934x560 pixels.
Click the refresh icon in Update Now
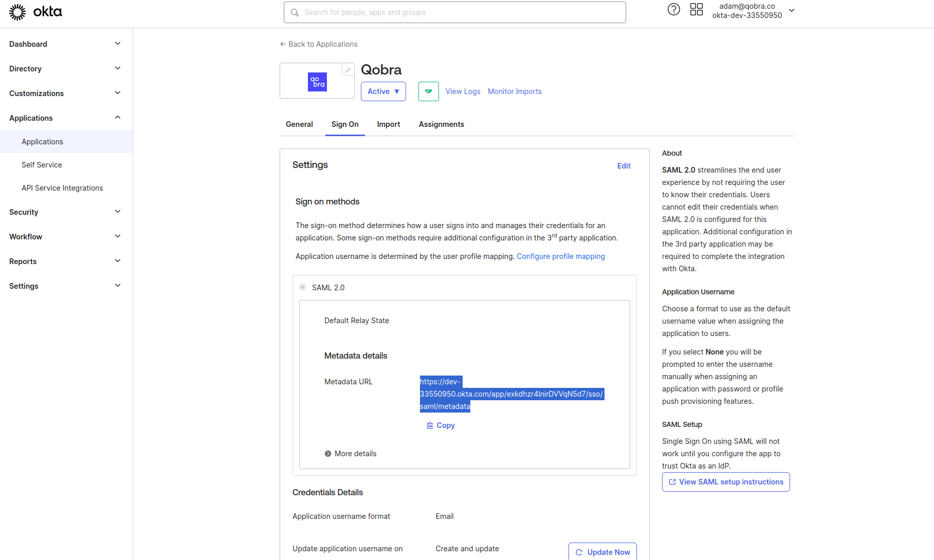tap(579, 552)
